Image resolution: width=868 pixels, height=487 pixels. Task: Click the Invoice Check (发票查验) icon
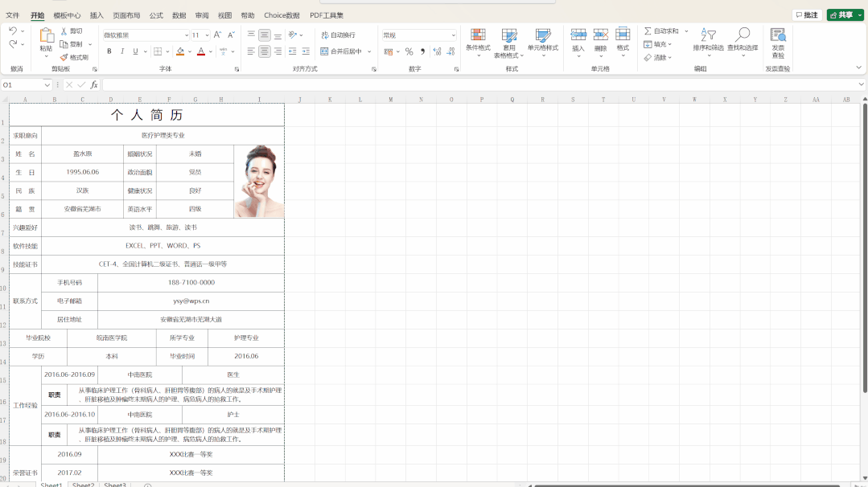coord(777,36)
